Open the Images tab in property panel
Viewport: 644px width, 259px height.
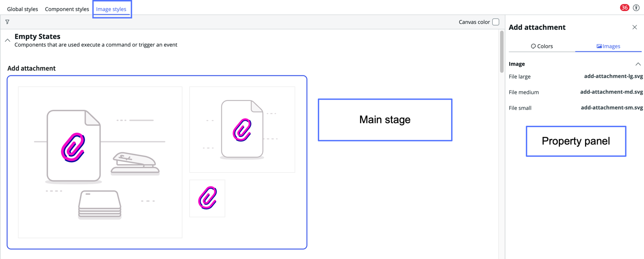(x=608, y=46)
